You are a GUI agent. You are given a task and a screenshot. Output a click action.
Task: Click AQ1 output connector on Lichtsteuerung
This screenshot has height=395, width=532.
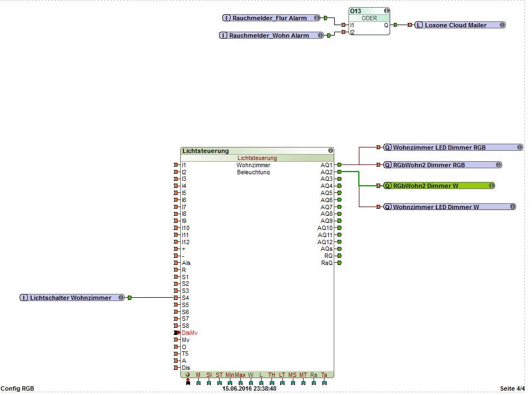coord(339,165)
